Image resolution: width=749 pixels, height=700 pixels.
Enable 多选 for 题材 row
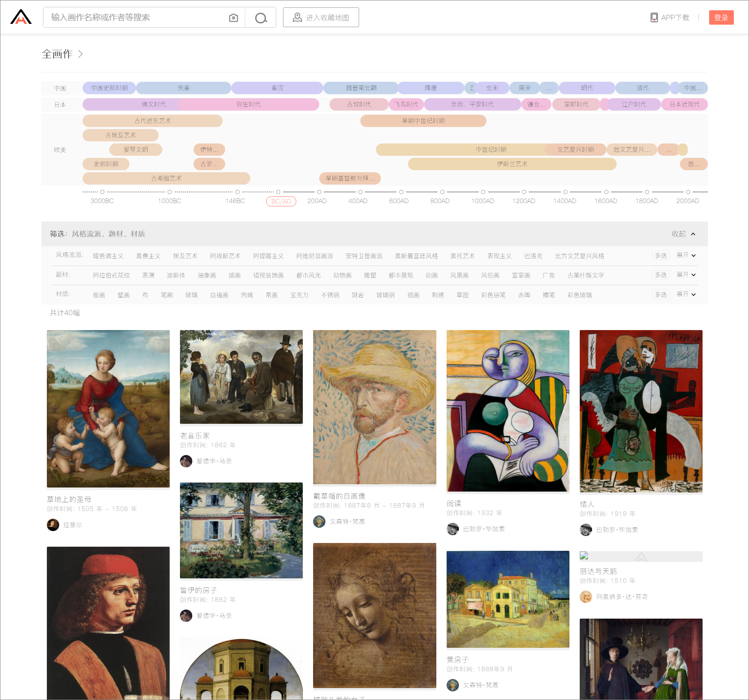(x=661, y=275)
